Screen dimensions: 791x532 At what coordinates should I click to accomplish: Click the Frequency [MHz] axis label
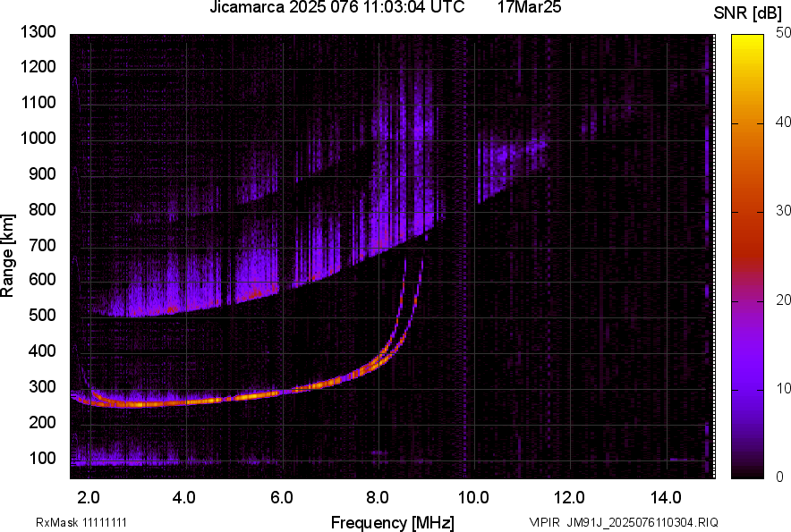pos(392,522)
